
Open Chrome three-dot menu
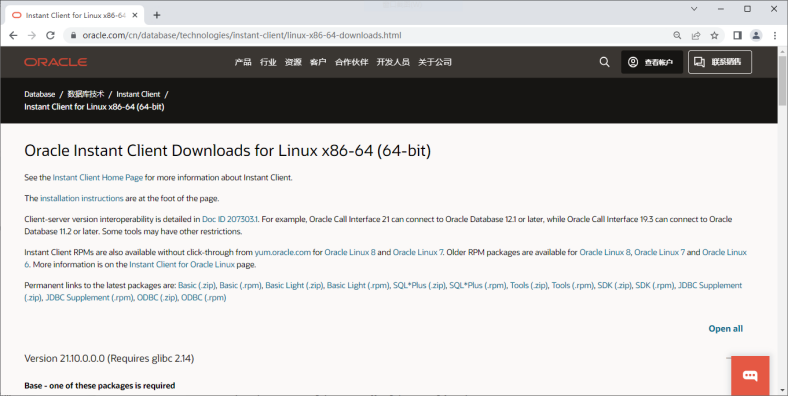click(774, 35)
